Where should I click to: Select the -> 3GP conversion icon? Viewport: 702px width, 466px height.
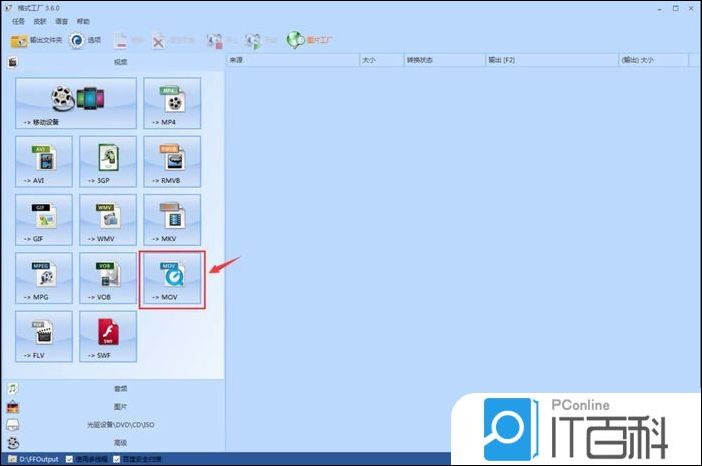(108, 162)
